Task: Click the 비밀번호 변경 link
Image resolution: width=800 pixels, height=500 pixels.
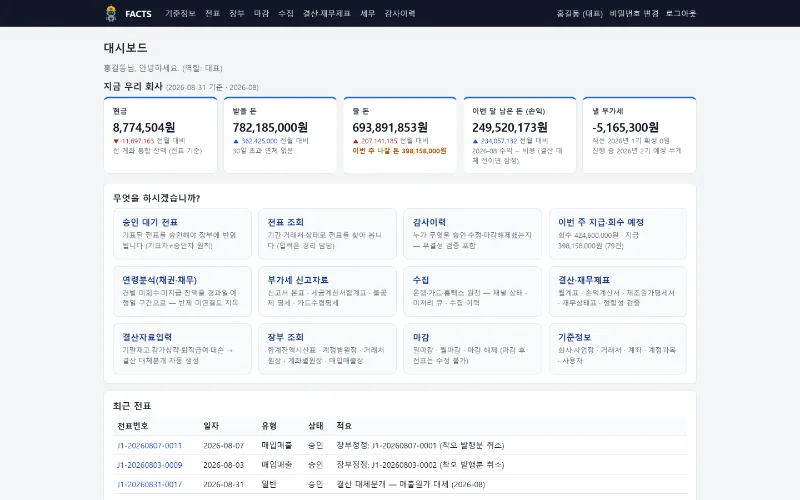Action: [x=634, y=14]
